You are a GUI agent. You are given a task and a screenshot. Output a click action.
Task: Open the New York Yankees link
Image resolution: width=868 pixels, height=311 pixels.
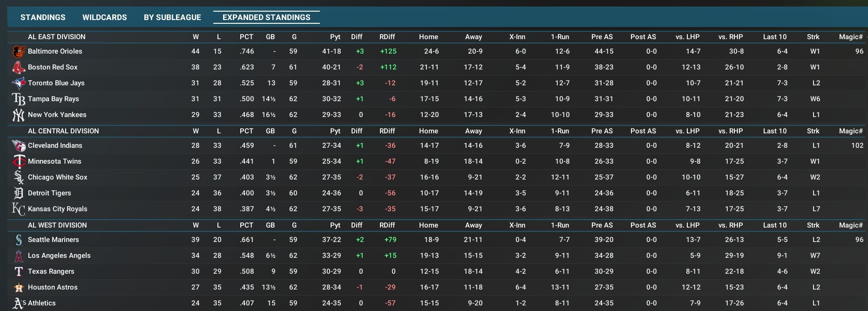[57, 115]
